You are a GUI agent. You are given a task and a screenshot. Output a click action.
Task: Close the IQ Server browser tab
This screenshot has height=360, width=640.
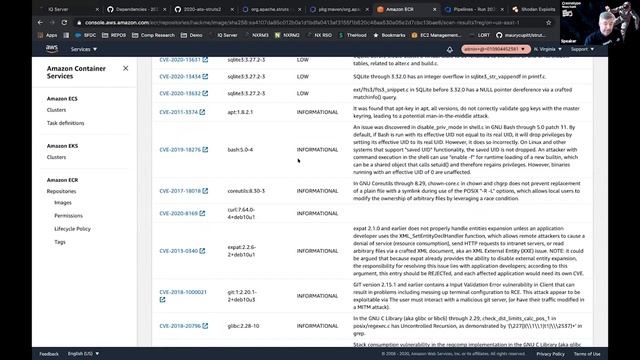coord(97,9)
